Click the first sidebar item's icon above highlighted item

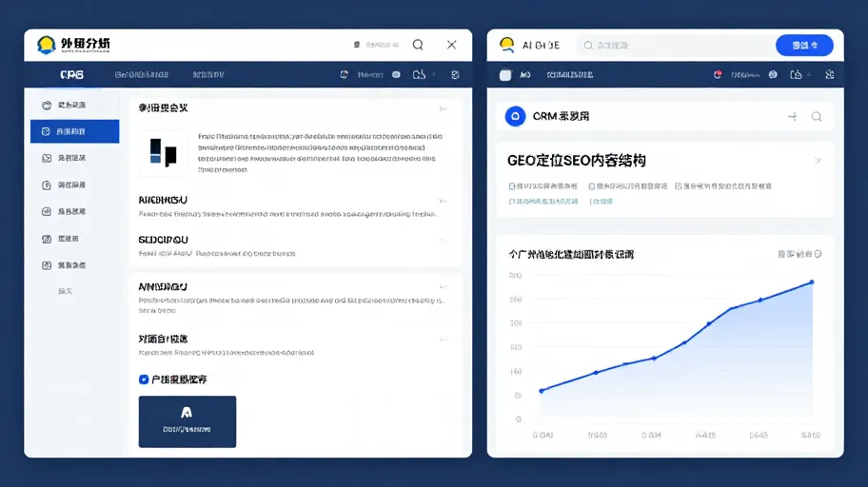47,106
